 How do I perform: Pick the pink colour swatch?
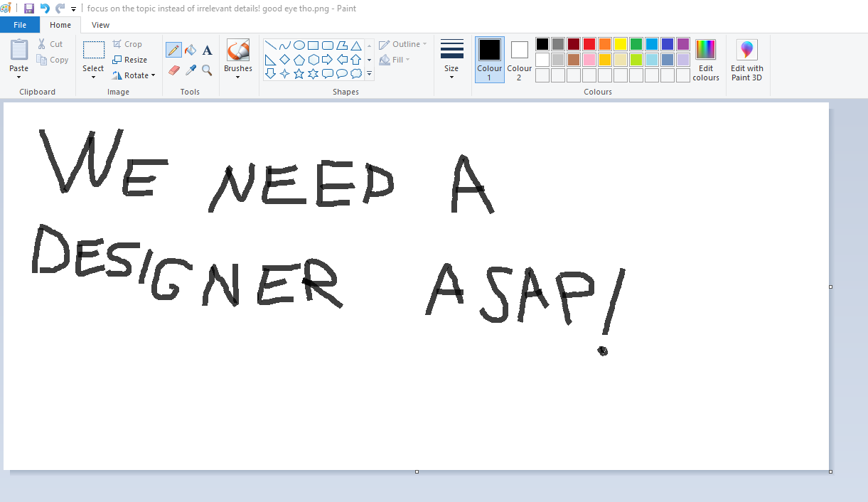pyautogui.click(x=589, y=60)
